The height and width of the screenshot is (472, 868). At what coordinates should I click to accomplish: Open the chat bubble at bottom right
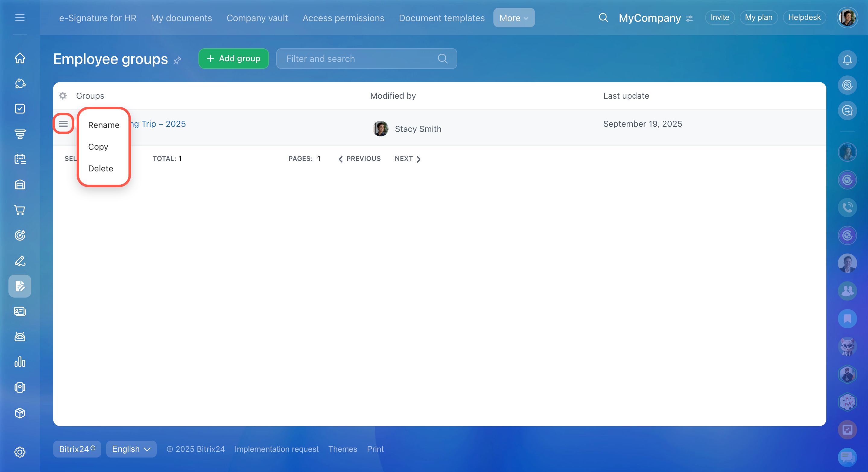(x=847, y=457)
